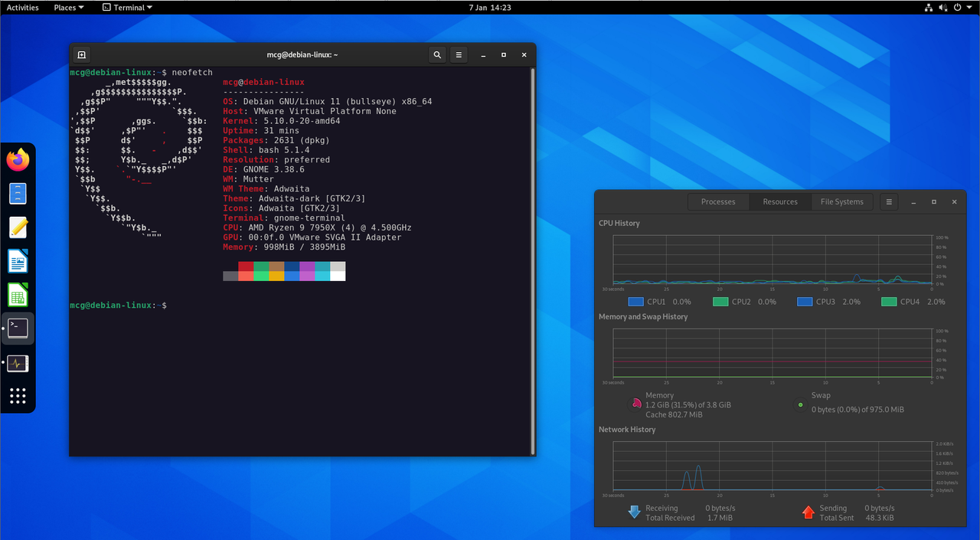This screenshot has width=980, height=540.
Task: Open Firefox from the dock
Action: (x=18, y=160)
